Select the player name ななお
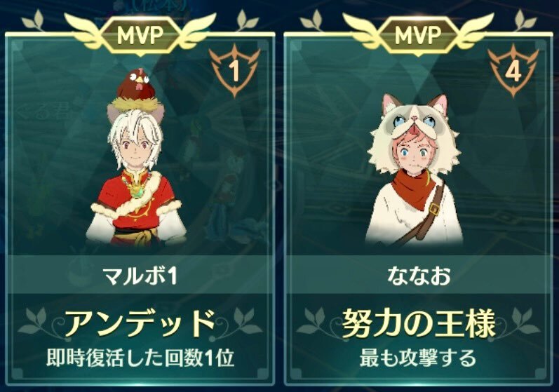Screen dimensions: 559x392 pyautogui.click(x=419, y=276)
